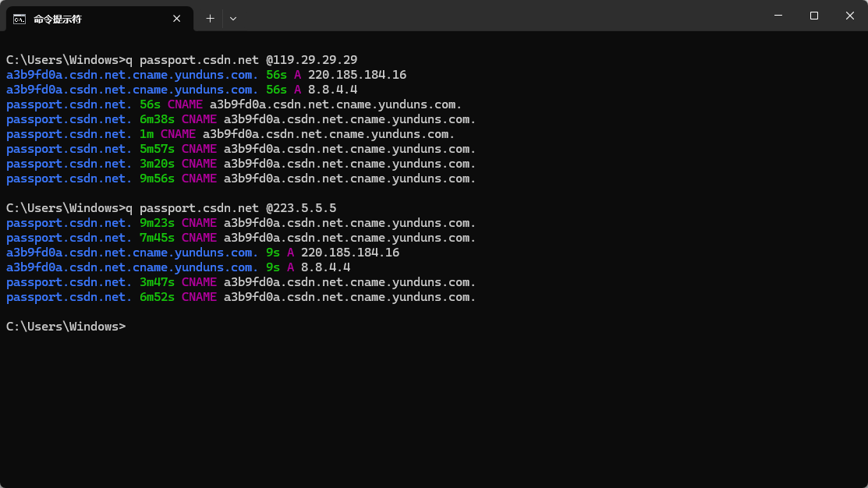Click the CNAME row with TTL 3m20s
This screenshot has width=868, height=488.
(241, 164)
